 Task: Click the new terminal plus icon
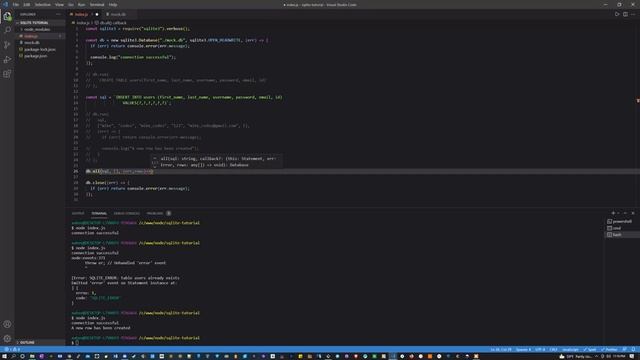tap(613, 213)
